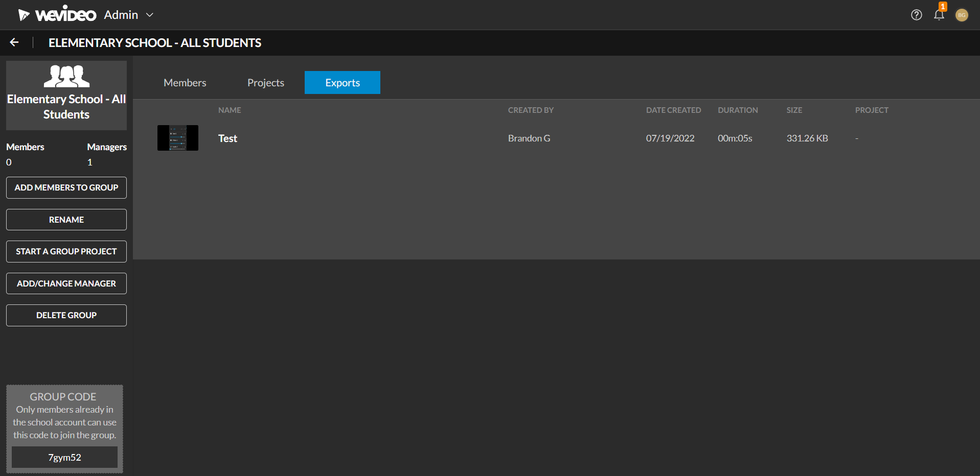Click Add Members to Group button
980x476 pixels.
[x=66, y=187]
